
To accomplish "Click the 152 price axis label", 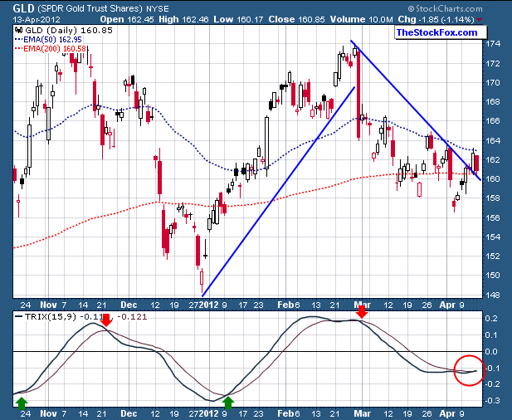I will pyautogui.click(x=494, y=256).
